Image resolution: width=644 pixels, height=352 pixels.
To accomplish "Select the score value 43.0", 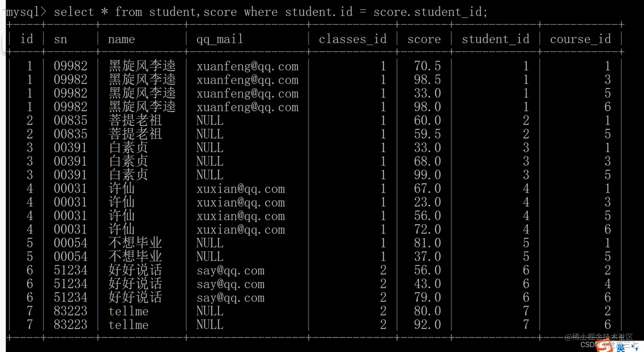I will [x=428, y=284].
